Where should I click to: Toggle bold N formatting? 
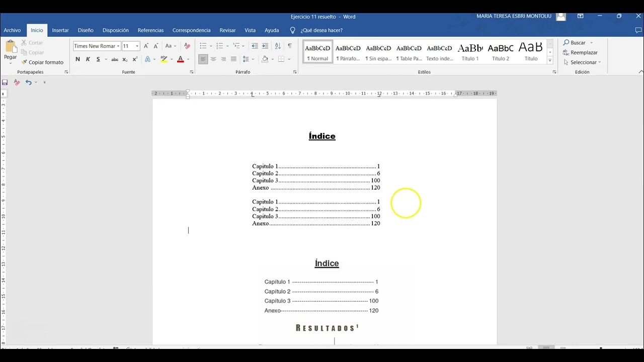77,59
